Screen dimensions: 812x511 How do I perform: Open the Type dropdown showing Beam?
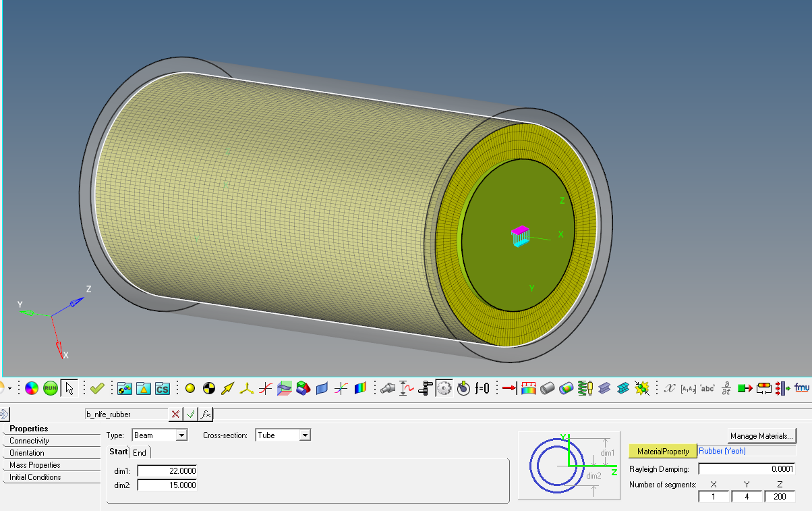coord(159,435)
